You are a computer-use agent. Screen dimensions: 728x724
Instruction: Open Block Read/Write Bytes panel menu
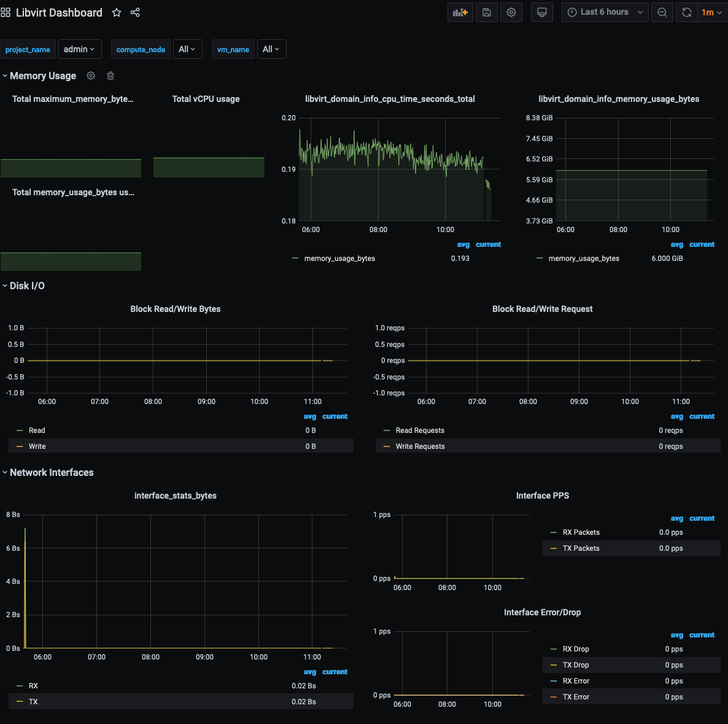point(176,309)
